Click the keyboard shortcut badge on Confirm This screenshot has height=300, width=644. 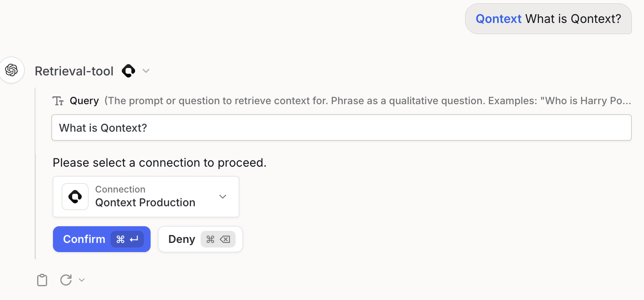[x=127, y=239]
